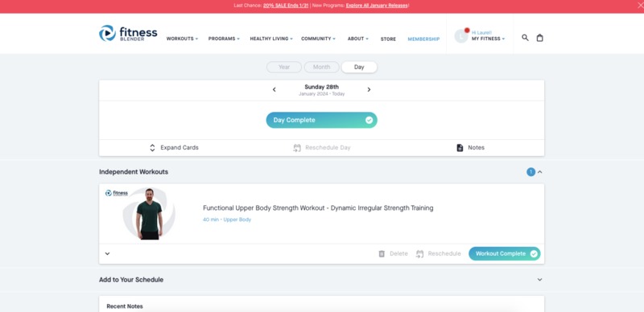The height and width of the screenshot is (312, 644).
Task: Click the workout Reschedule calendar icon
Action: click(419, 254)
